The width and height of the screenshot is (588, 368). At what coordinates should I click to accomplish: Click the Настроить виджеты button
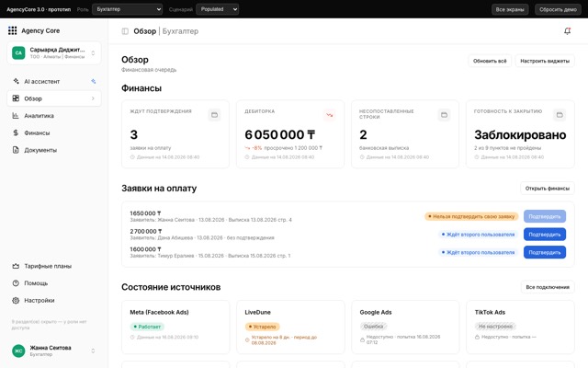pyautogui.click(x=545, y=61)
